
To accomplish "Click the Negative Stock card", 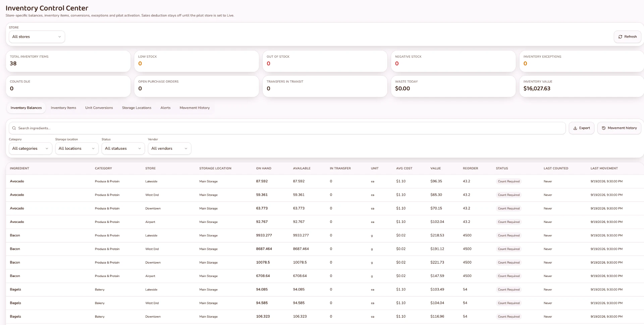I will pyautogui.click(x=453, y=61).
